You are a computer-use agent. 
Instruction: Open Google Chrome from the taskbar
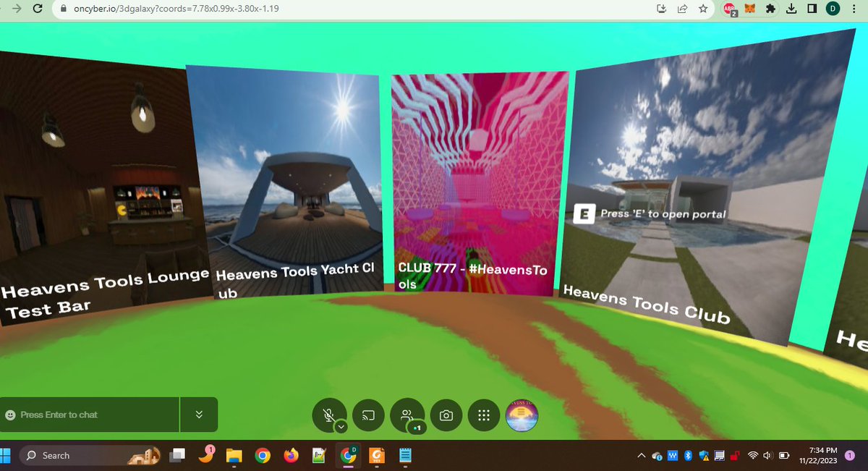pyautogui.click(x=263, y=456)
